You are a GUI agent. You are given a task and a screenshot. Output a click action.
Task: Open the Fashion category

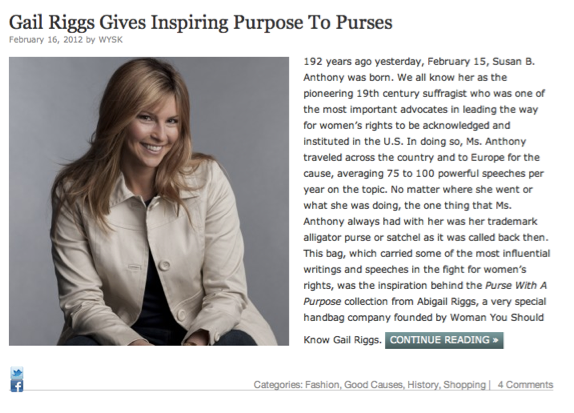pos(323,385)
